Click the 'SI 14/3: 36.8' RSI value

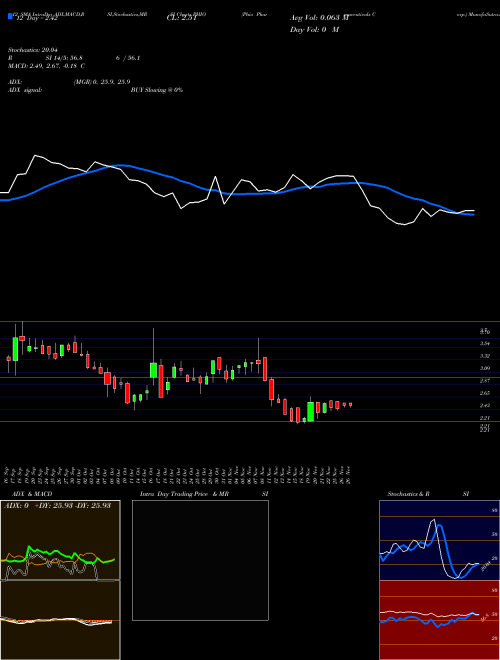[64, 58]
